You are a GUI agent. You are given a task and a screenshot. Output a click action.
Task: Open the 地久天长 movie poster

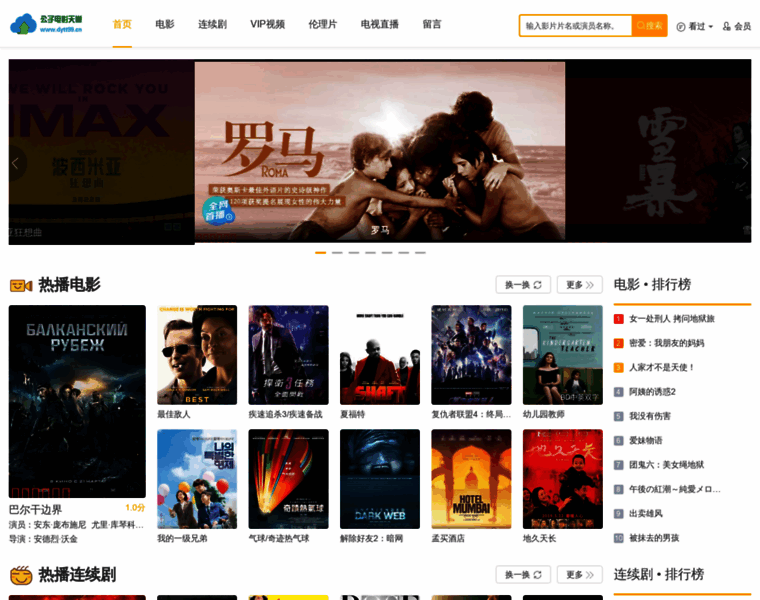563,479
